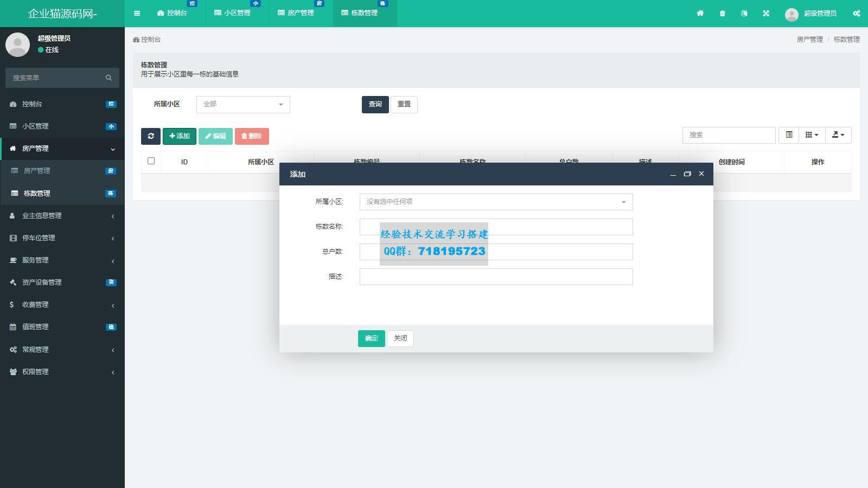Focus the 栋数名称 input field

(x=496, y=227)
